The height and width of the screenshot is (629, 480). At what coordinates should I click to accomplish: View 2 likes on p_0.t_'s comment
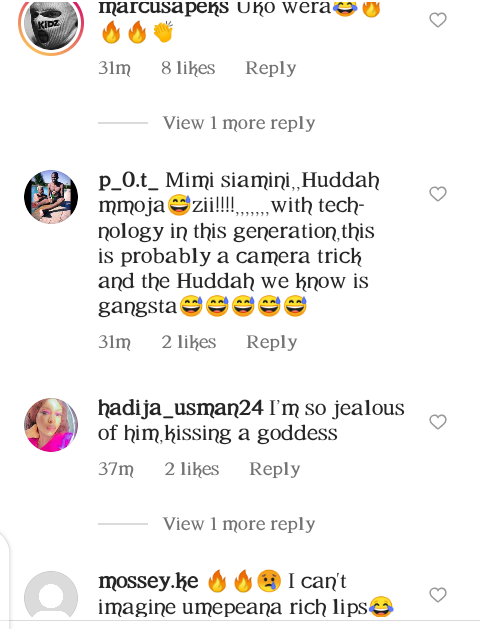[x=189, y=342]
